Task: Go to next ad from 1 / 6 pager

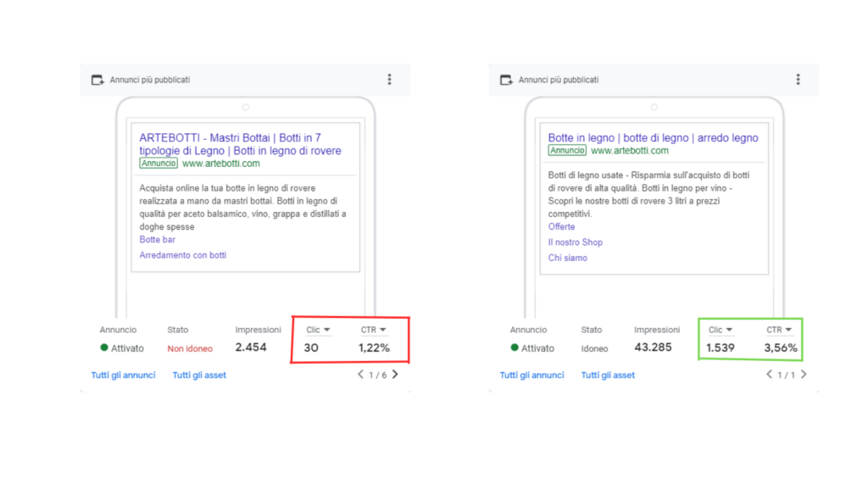Action: [395, 375]
